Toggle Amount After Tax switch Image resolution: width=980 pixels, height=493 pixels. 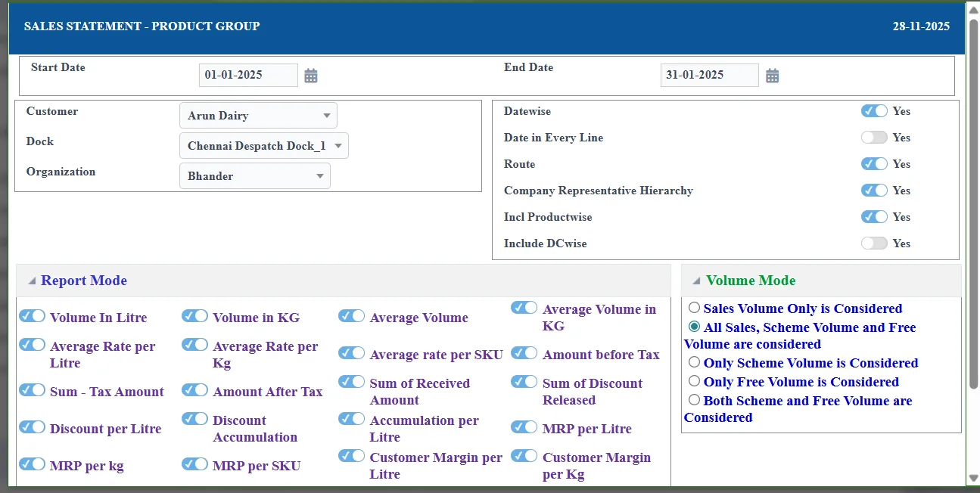[x=195, y=390]
